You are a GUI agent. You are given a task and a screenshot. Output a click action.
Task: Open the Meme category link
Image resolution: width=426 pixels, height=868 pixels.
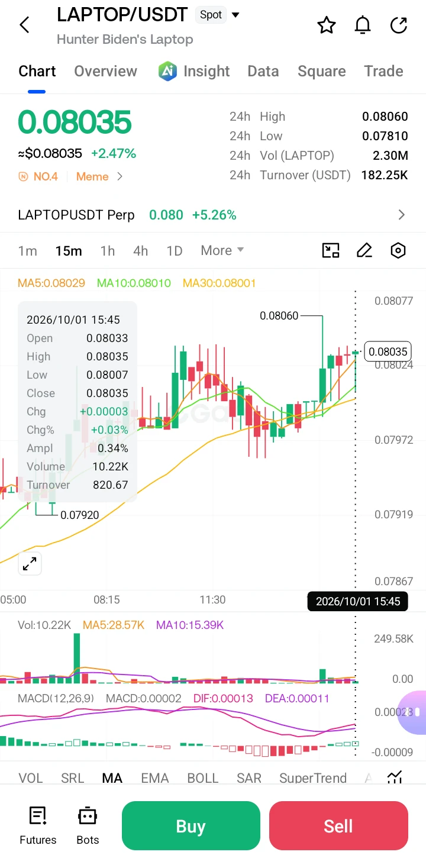tap(99, 176)
